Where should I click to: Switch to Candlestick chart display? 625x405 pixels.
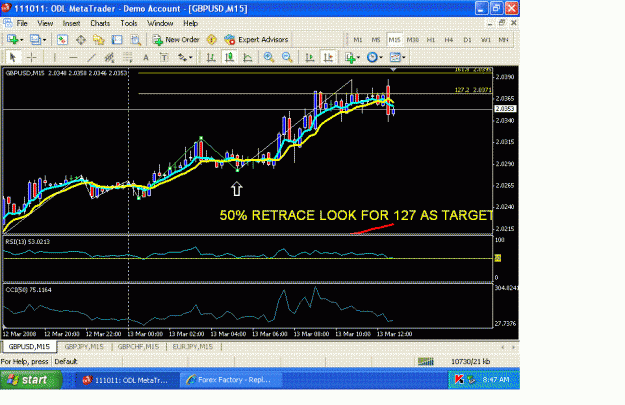[x=229, y=57]
